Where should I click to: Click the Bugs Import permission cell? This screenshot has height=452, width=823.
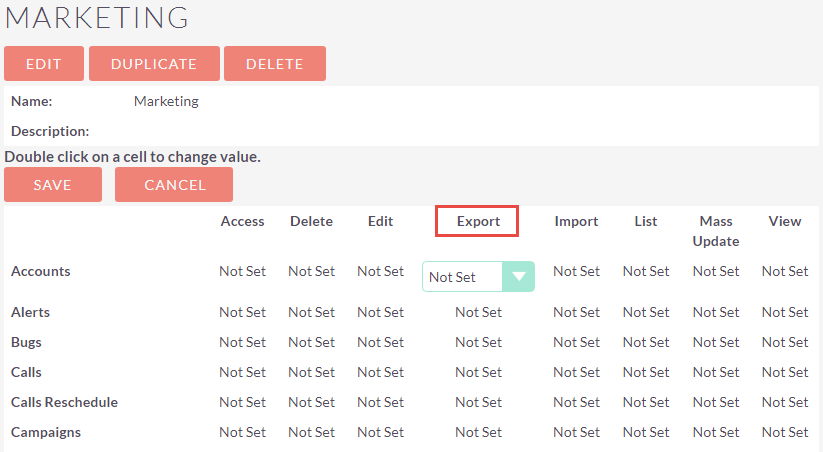576,342
